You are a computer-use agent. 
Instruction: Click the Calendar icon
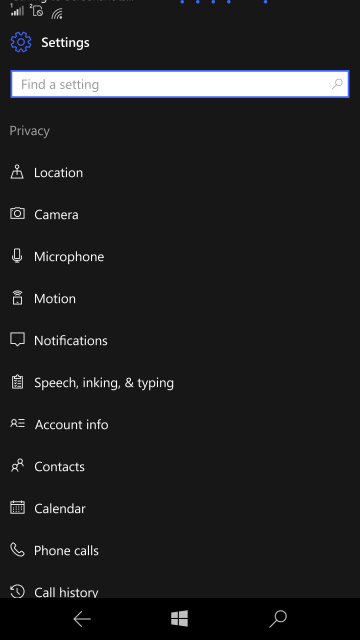(17, 507)
